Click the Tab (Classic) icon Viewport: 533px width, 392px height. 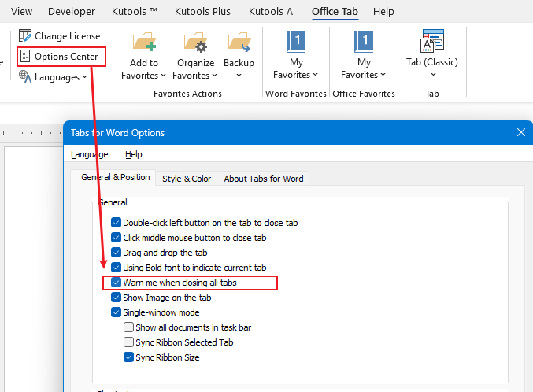432,42
